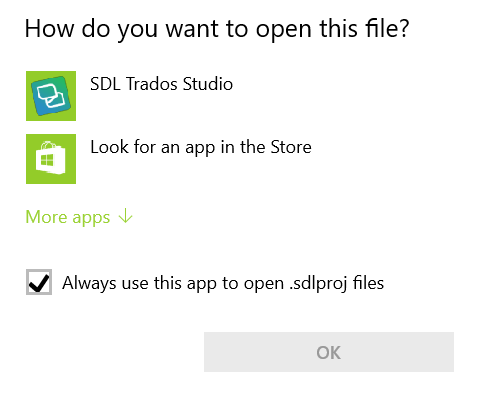Uncheck the Always use this app checkbox
This screenshot has width=478, height=394.
pos(39,282)
